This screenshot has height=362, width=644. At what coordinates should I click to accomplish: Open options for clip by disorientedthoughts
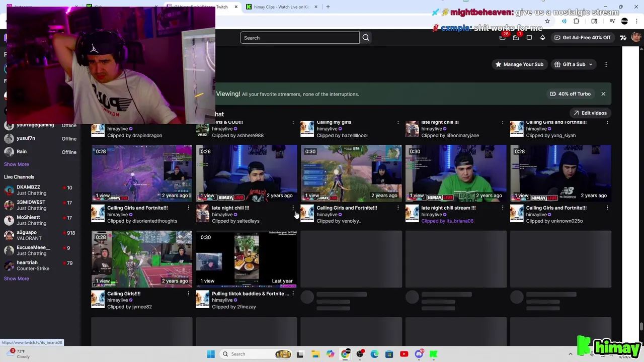188,208
